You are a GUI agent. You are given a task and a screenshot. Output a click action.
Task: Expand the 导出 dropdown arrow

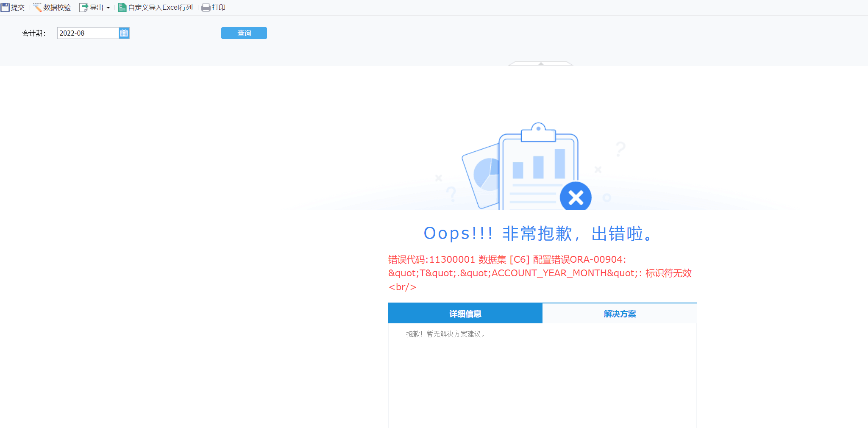pyautogui.click(x=108, y=8)
